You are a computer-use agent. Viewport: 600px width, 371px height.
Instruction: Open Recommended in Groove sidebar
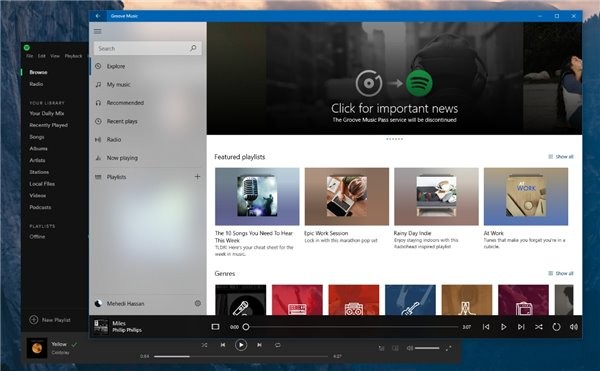pyautogui.click(x=148, y=103)
